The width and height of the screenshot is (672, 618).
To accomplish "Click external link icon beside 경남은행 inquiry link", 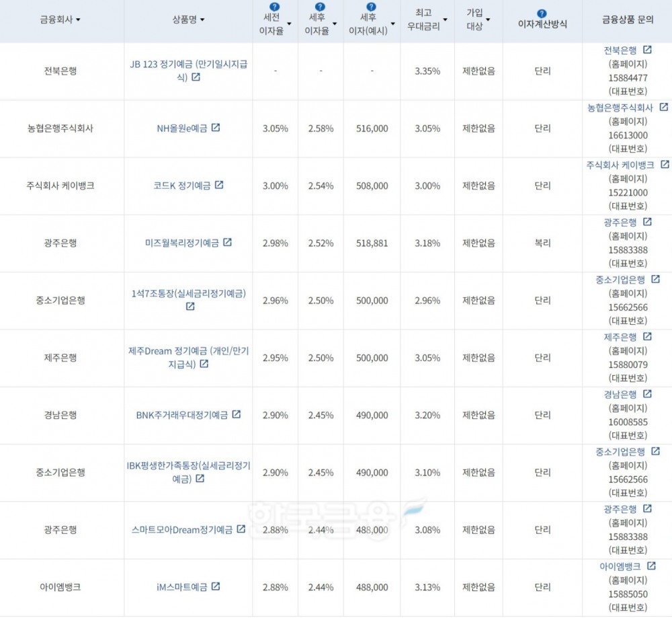I will click(x=646, y=395).
